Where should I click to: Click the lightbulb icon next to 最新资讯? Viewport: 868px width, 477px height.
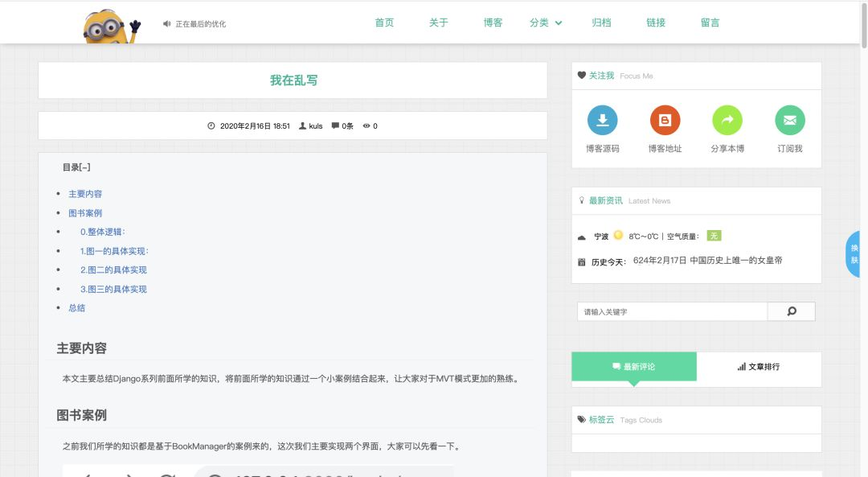click(582, 200)
